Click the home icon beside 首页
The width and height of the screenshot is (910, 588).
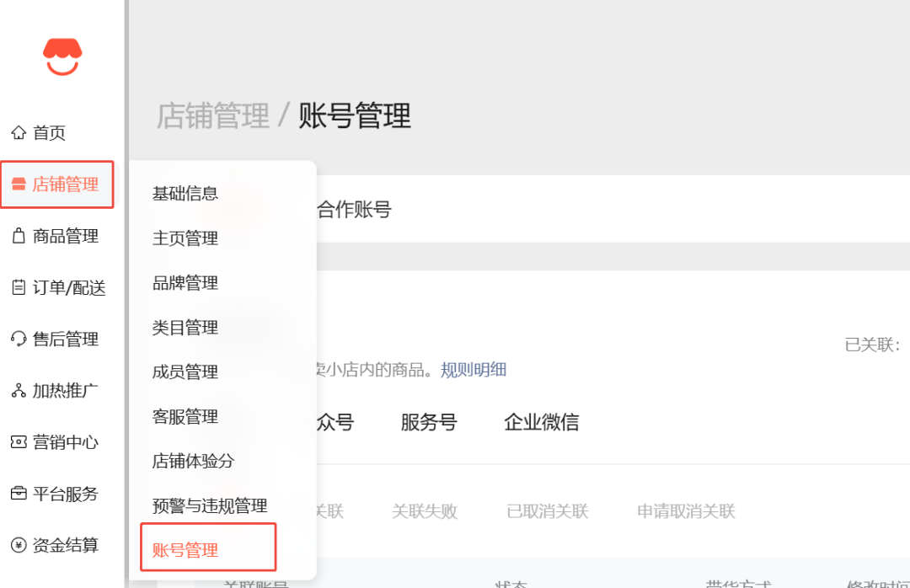click(x=19, y=133)
